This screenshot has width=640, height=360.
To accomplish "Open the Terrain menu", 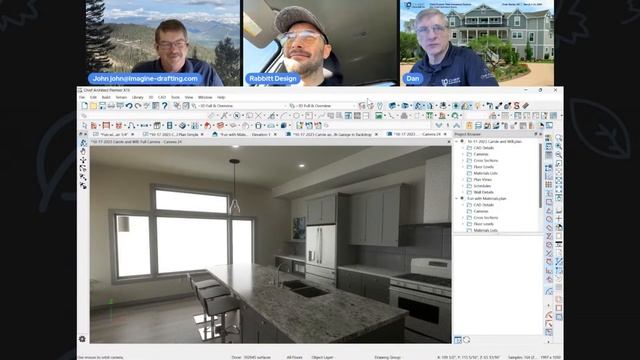I will (121, 98).
